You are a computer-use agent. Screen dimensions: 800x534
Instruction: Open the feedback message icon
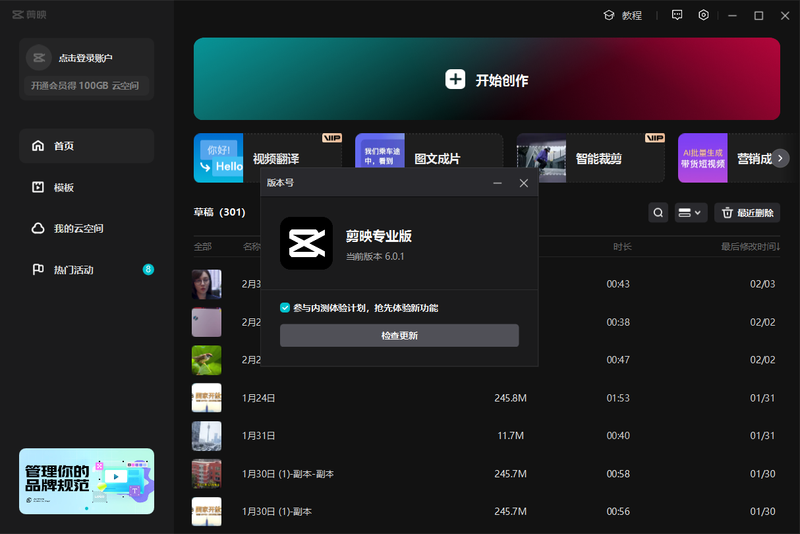tap(677, 15)
